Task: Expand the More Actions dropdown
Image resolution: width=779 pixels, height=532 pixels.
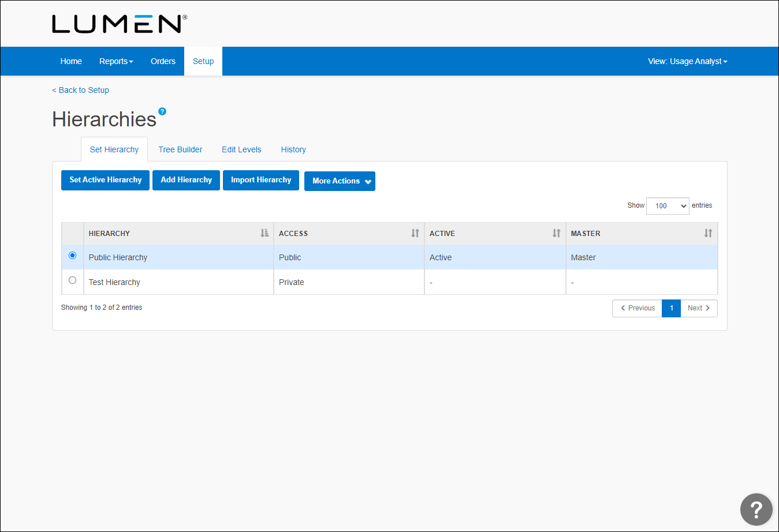Action: pyautogui.click(x=340, y=181)
